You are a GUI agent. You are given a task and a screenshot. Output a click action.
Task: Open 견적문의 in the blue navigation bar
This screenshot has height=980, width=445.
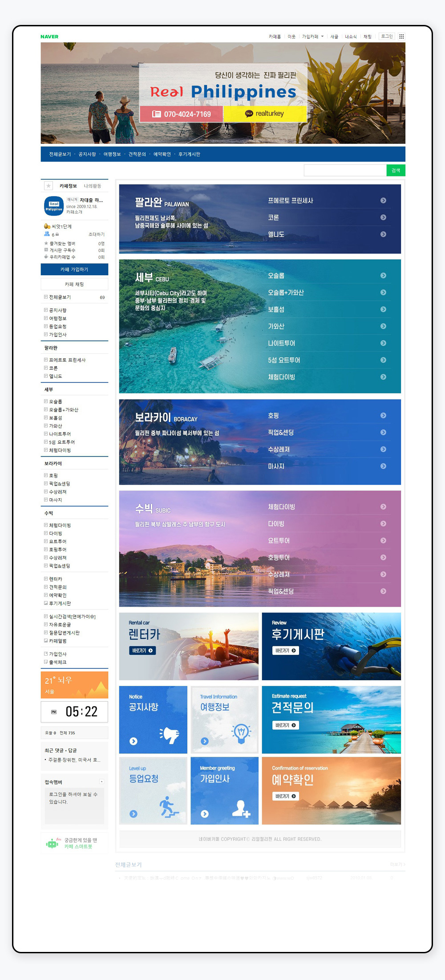pyautogui.click(x=137, y=154)
